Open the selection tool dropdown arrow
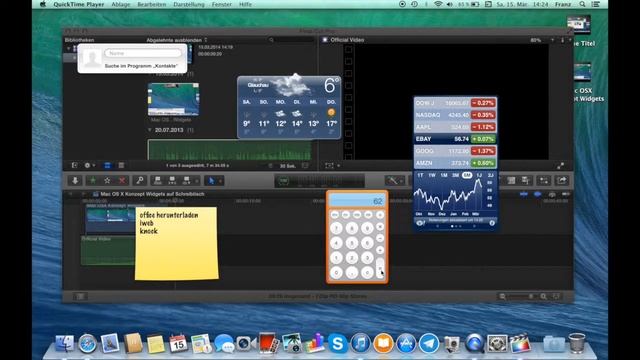The height and width of the screenshot is (360, 640). tap(220, 180)
